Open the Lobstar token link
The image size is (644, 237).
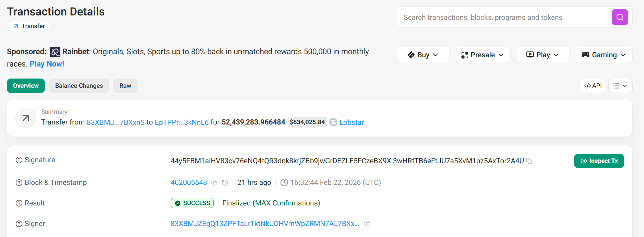(x=351, y=122)
